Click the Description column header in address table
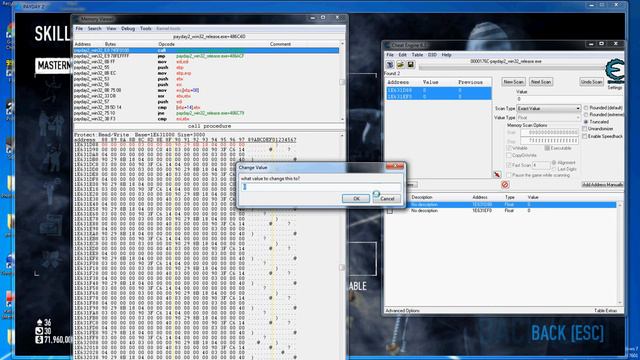The height and width of the screenshot is (360, 640). tap(422, 197)
